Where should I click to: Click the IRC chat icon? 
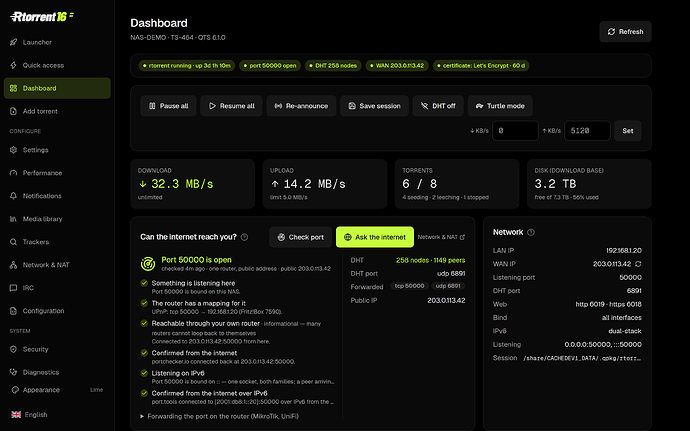pos(13,287)
